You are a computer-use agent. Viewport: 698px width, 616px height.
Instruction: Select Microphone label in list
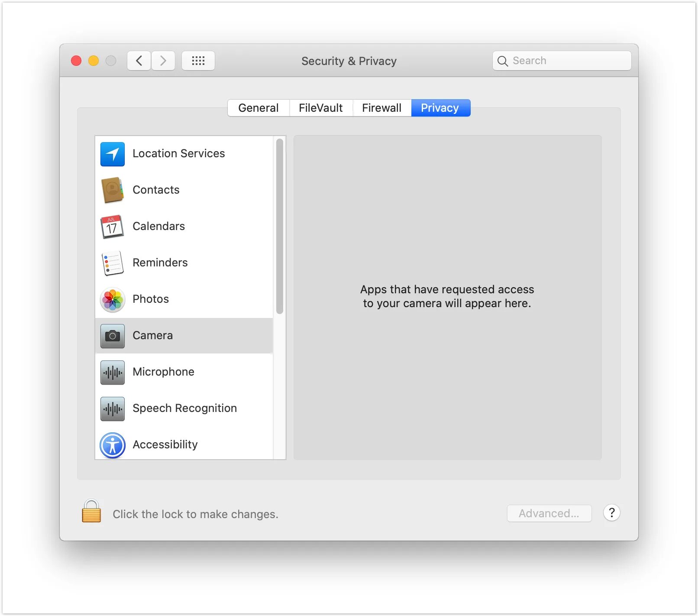tap(163, 372)
